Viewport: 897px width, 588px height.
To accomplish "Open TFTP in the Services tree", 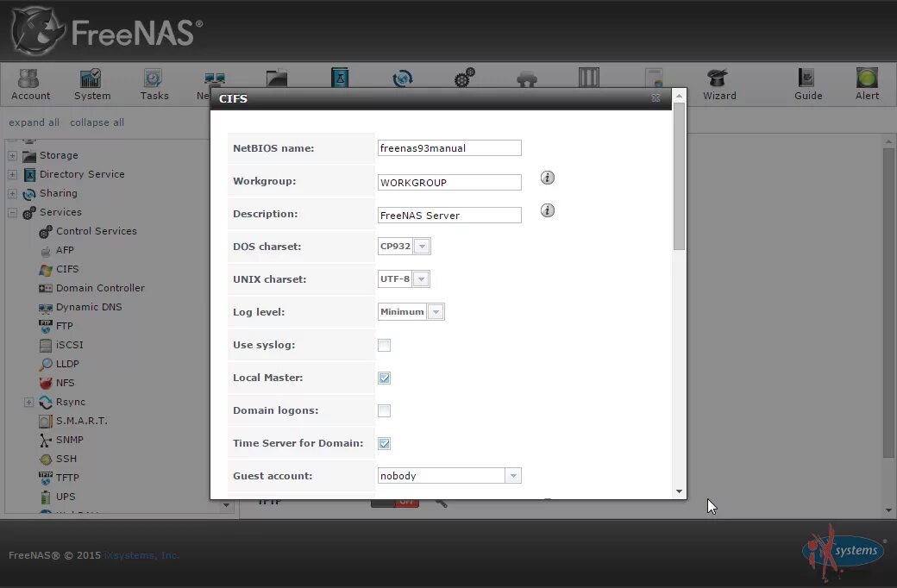I will coord(67,477).
